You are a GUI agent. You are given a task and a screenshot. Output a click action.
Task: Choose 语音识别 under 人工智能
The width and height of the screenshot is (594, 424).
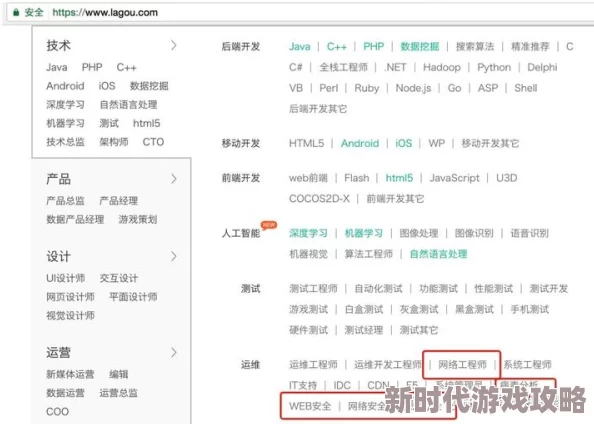pyautogui.click(x=530, y=233)
